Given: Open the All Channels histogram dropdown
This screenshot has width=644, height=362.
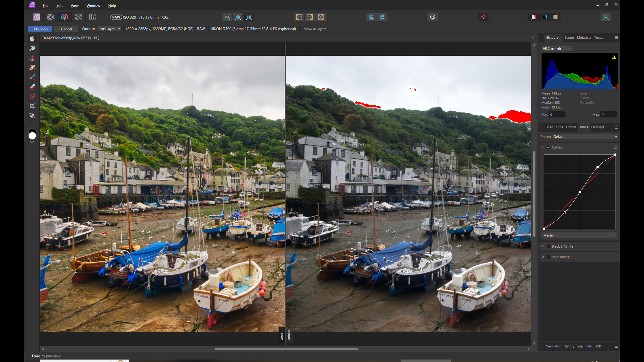Looking at the screenshot, I should tap(557, 48).
